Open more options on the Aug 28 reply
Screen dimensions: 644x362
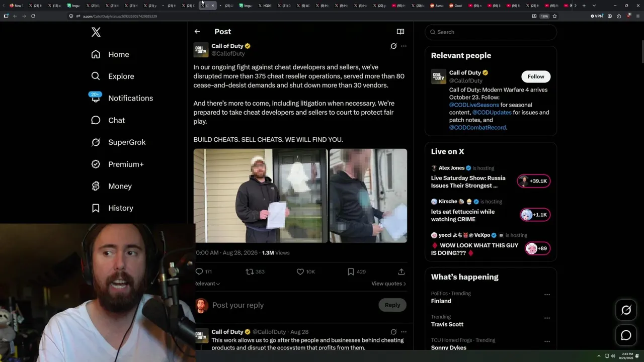[x=404, y=332]
